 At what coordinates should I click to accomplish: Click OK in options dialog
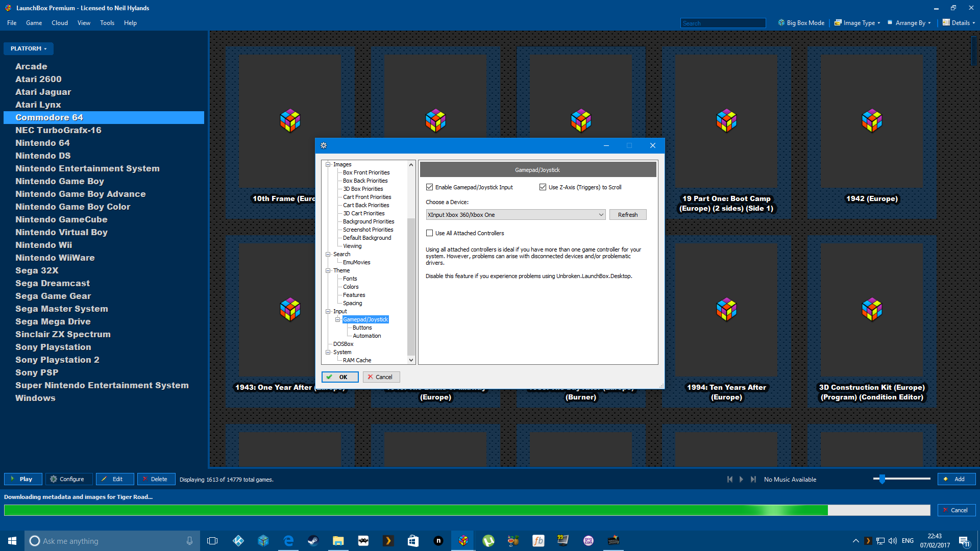(x=340, y=377)
